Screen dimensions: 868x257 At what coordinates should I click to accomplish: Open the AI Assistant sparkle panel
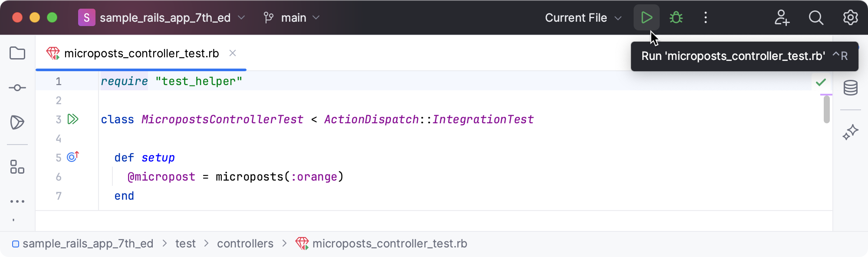pyautogui.click(x=850, y=132)
